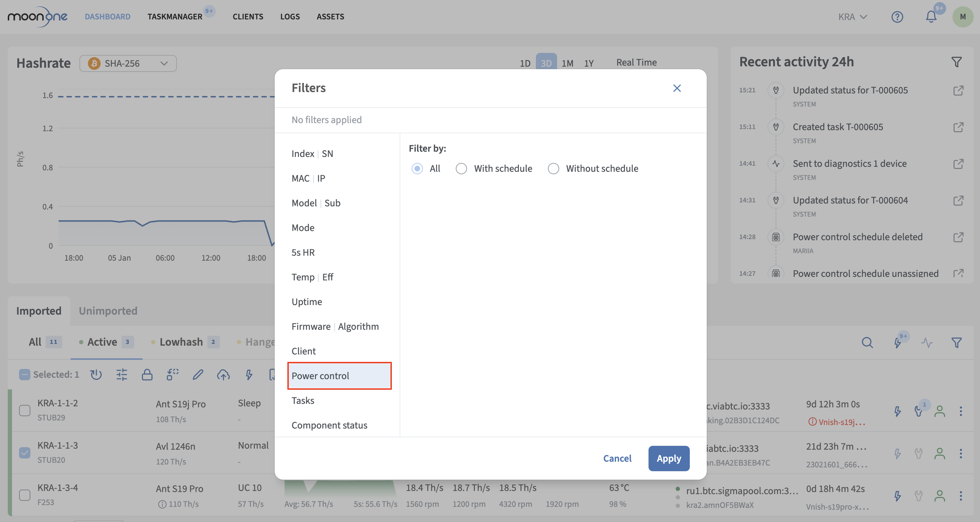Select the Without schedule radio button
Viewport: 980px width, 522px height.
553,169
